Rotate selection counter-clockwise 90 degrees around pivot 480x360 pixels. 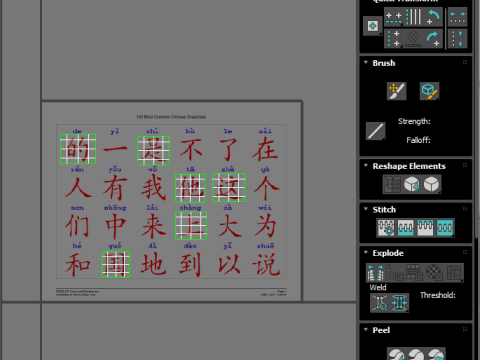tap(433, 17)
